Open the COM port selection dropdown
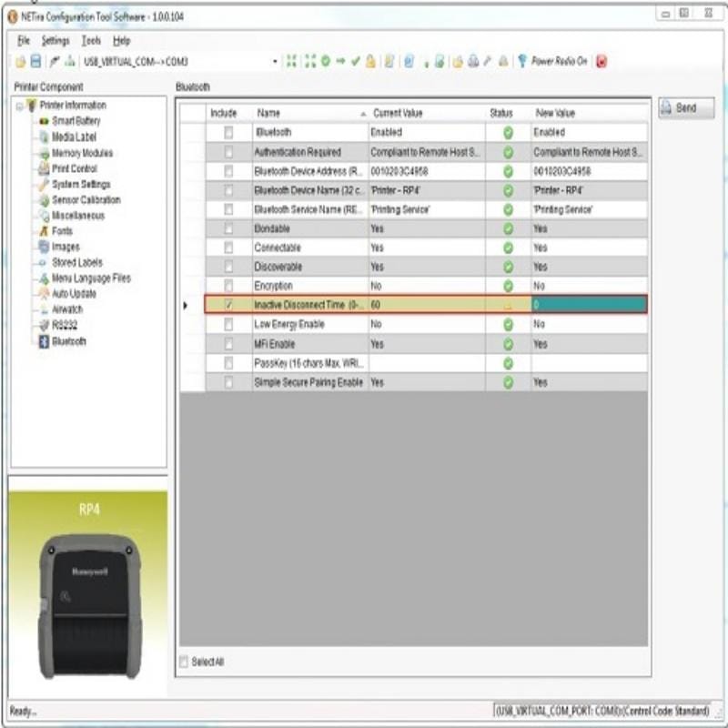The width and height of the screenshot is (728, 728). coord(276,61)
